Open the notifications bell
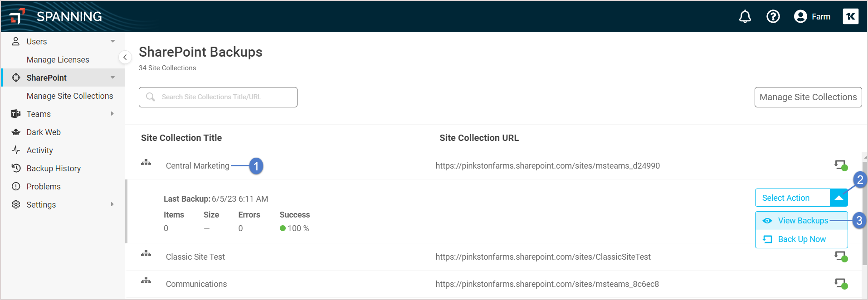The image size is (868, 300). [x=745, y=17]
